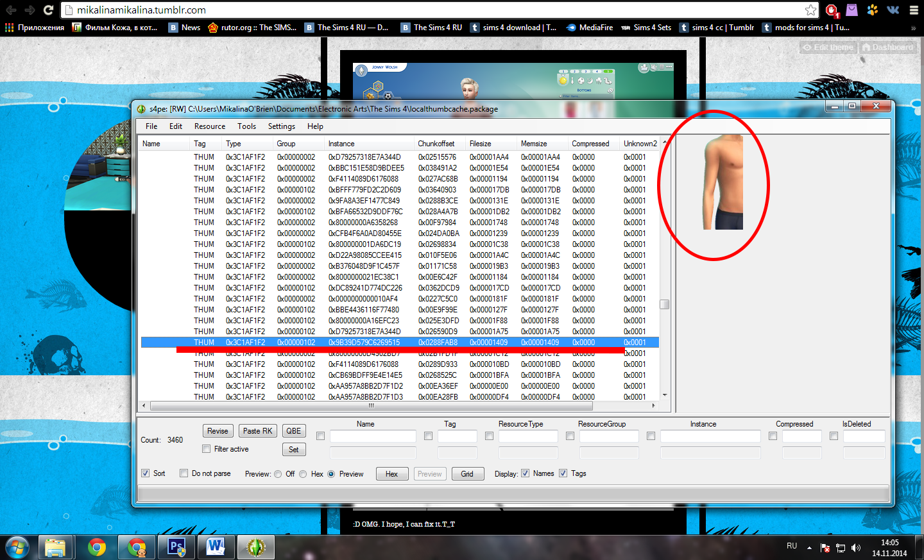This screenshot has width=924, height=560.
Task: Click the horizontal scrollbar thumb of resource list
Action: click(x=371, y=405)
